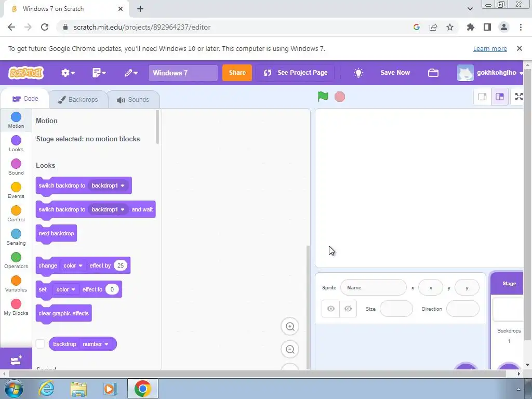Click the Add Extension button
The image size is (532, 399).
tap(16, 360)
